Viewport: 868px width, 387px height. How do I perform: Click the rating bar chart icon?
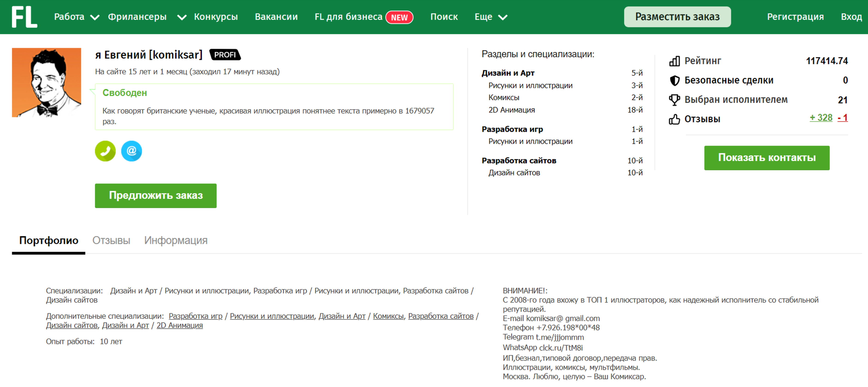[x=674, y=61]
